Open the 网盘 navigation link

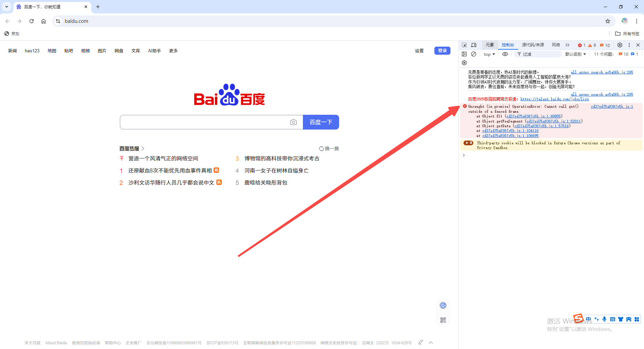pyautogui.click(x=119, y=51)
